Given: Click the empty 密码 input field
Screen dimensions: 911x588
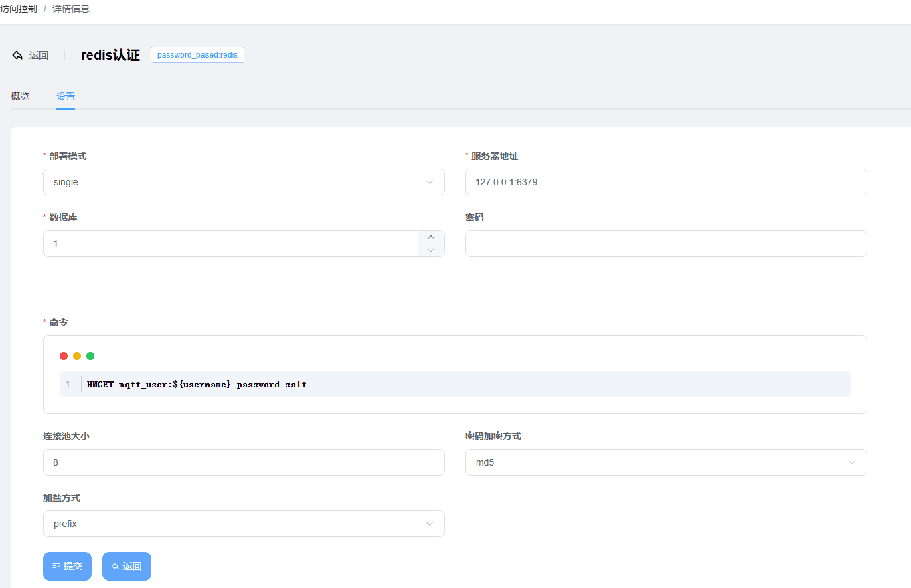Looking at the screenshot, I should [666, 243].
